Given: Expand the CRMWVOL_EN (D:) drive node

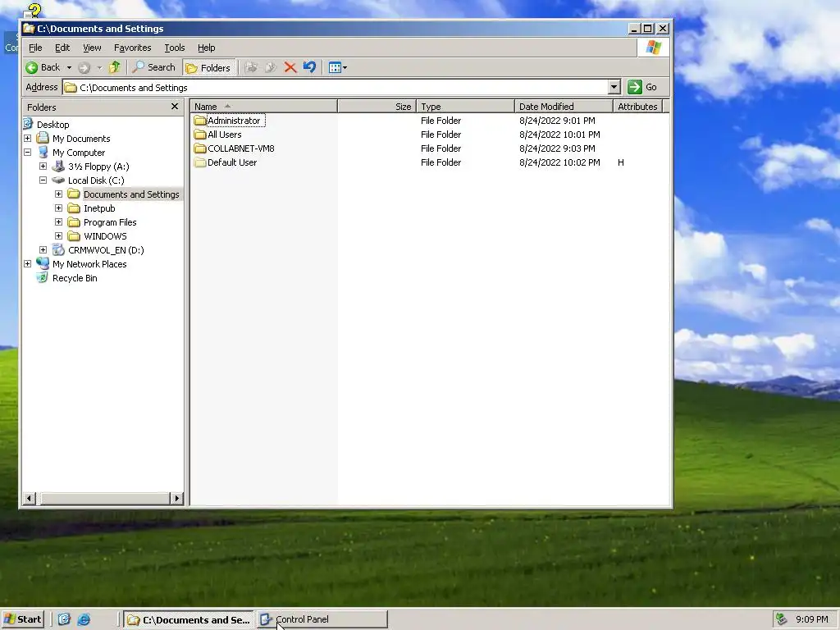Looking at the screenshot, I should [43, 249].
